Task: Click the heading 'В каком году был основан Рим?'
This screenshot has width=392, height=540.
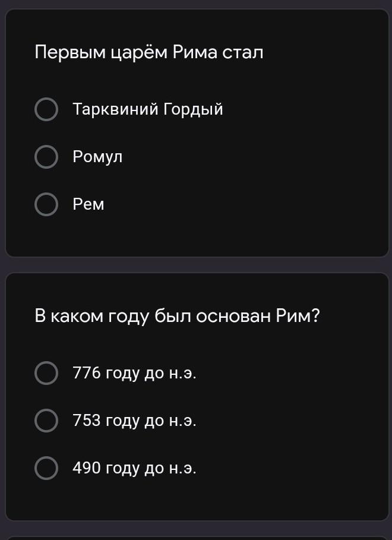Action: click(177, 317)
